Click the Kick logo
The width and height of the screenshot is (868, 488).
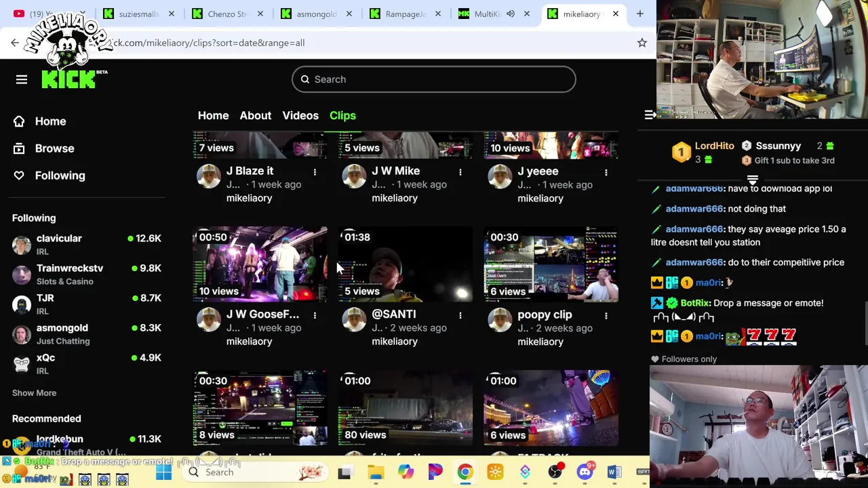[70, 79]
